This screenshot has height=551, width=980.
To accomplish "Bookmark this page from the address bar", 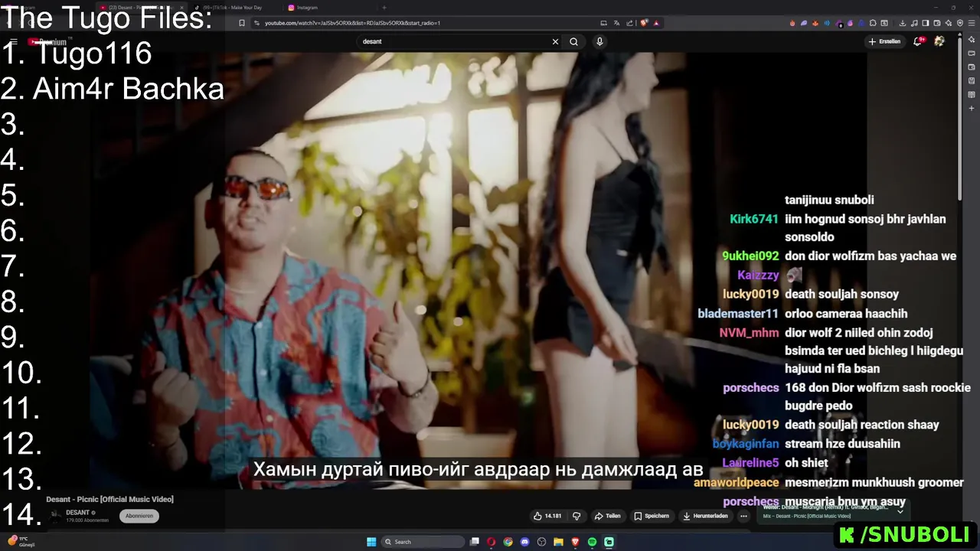I will pos(242,23).
